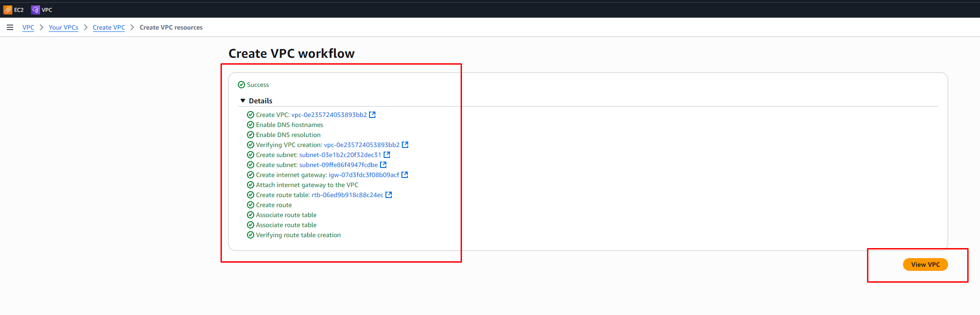
Task: Open igw-07d3fdc3f08b09acf gateway link
Action: click(364, 175)
